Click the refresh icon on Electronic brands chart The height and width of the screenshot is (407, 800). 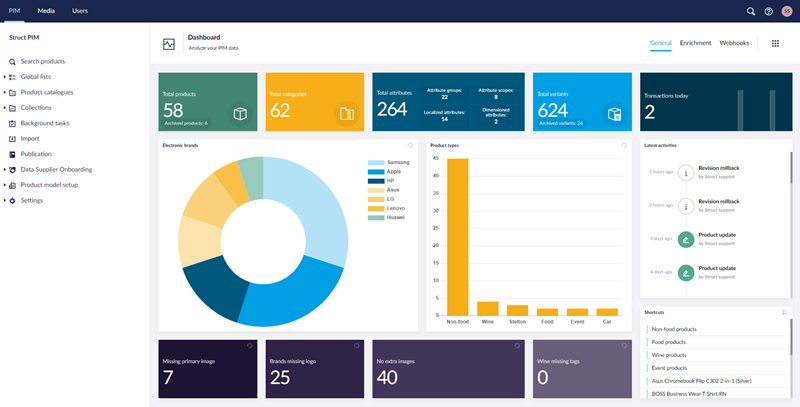coord(410,145)
